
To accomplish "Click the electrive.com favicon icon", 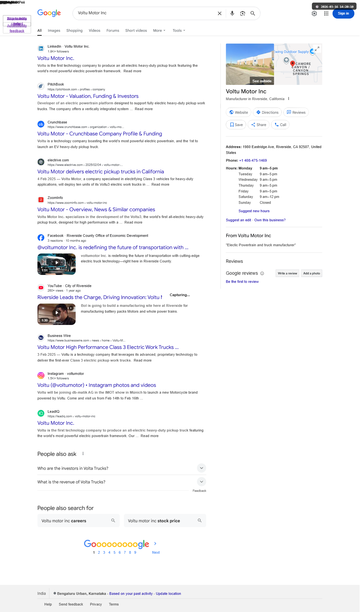I will (41, 162).
